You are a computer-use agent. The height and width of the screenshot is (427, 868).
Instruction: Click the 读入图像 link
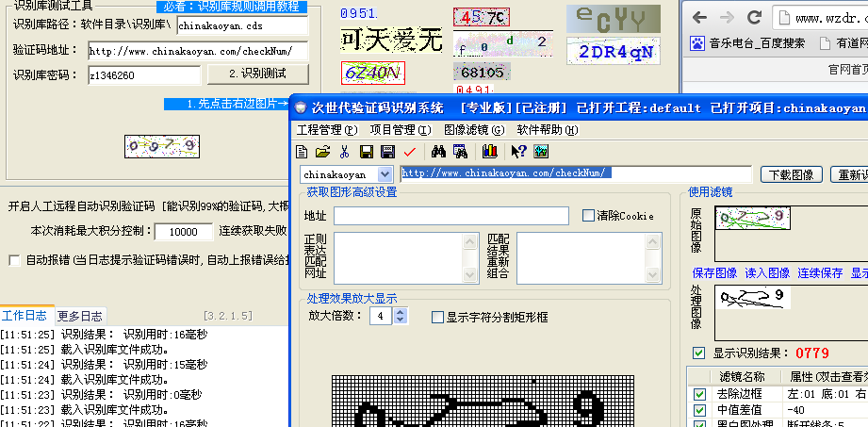(x=767, y=272)
